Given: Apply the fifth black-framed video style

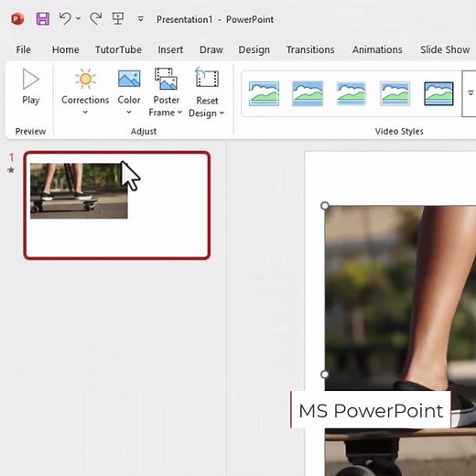Looking at the screenshot, I should pos(438,93).
